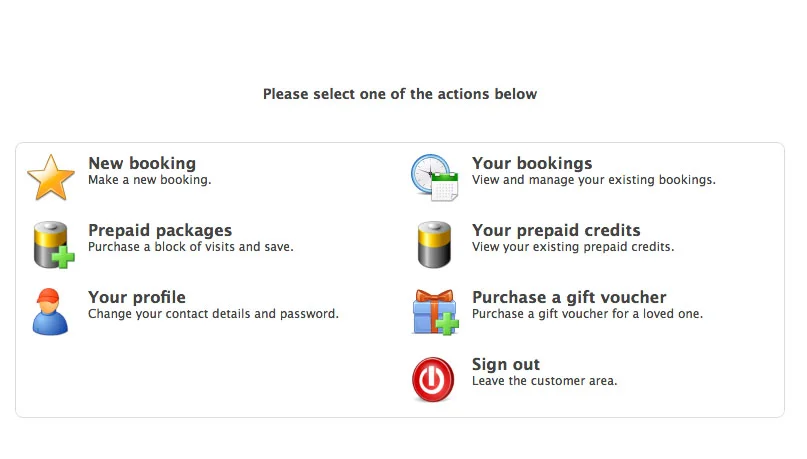Click the plain battery prepaid credits icon
The image size is (807, 459).
(x=434, y=245)
